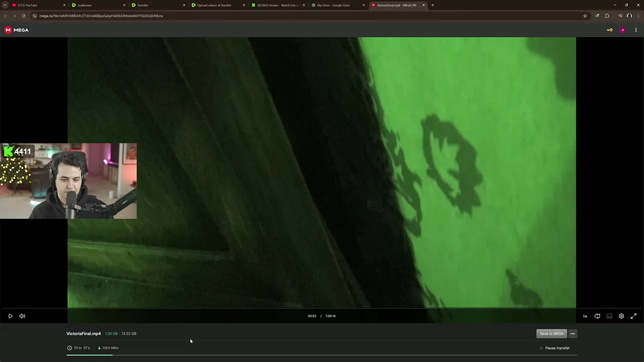The image size is (644, 362).
Task: Click the Save to MEGA button
Action: click(x=551, y=334)
